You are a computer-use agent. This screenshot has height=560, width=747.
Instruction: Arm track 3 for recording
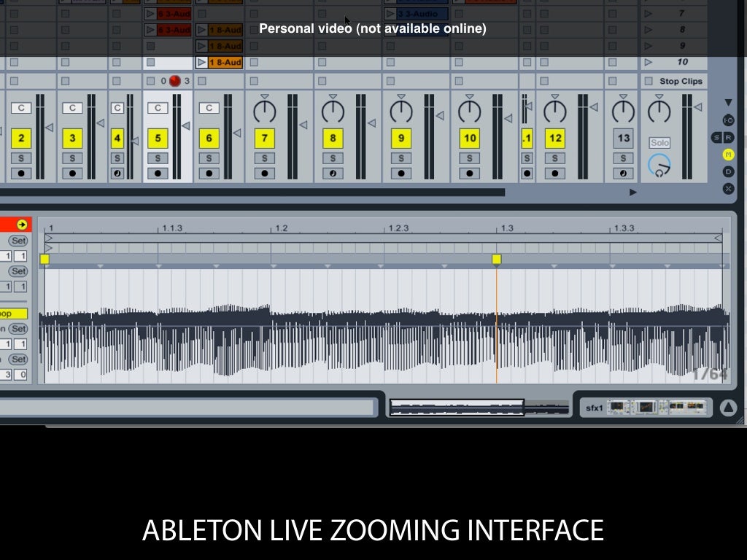point(72,174)
